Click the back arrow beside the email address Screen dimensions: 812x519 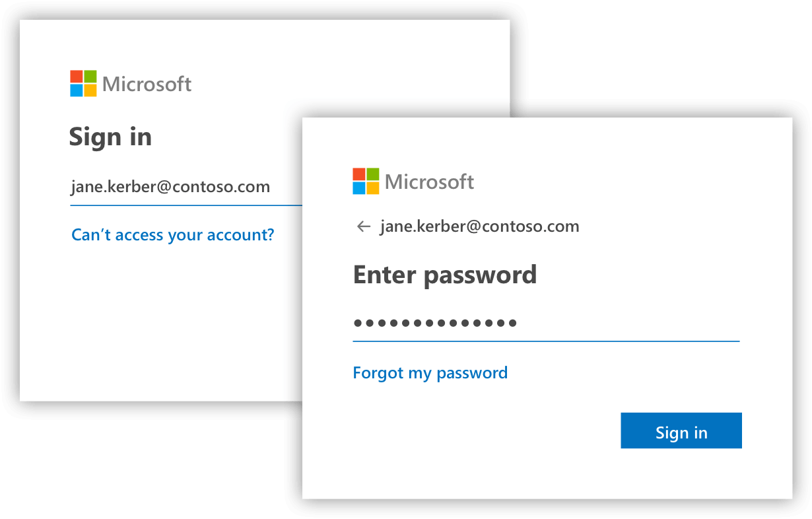pyautogui.click(x=363, y=226)
